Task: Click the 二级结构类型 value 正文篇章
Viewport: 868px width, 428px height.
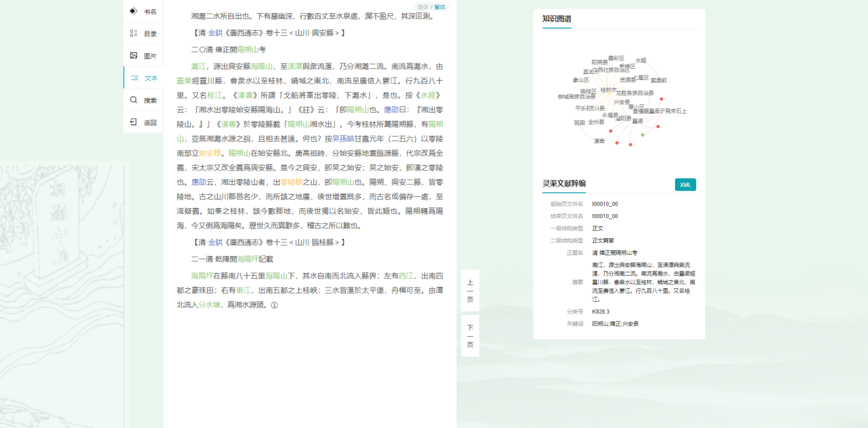Action: (602, 240)
